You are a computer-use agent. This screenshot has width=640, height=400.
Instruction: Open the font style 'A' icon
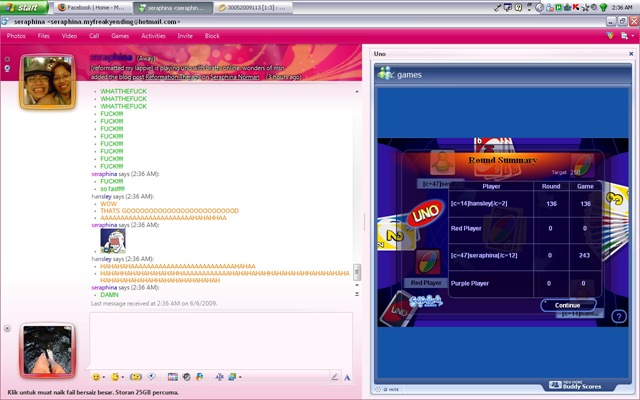(x=347, y=377)
